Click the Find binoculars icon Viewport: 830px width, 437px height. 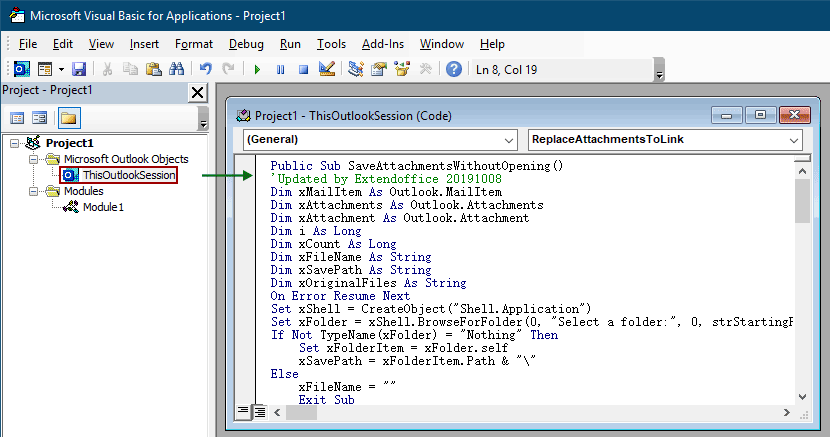point(176,69)
